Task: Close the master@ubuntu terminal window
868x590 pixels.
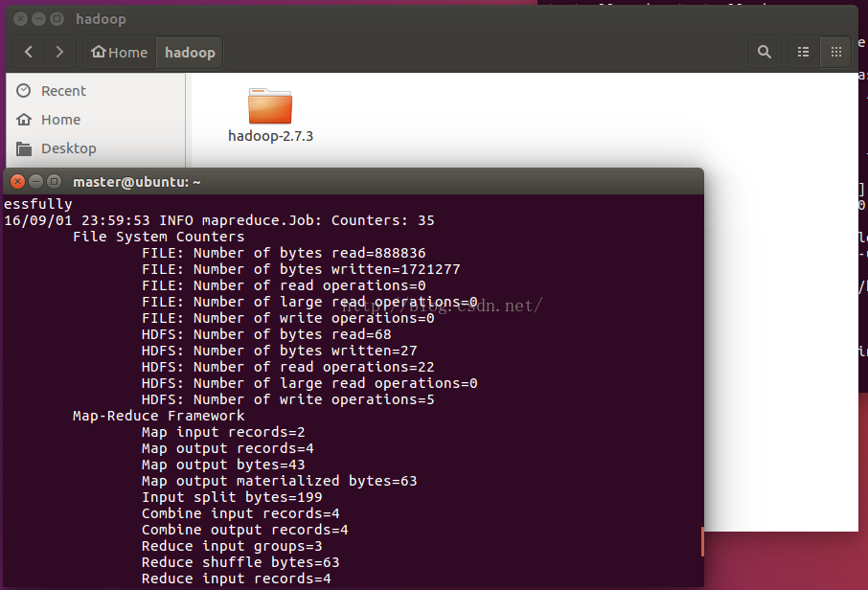Action: point(17,181)
